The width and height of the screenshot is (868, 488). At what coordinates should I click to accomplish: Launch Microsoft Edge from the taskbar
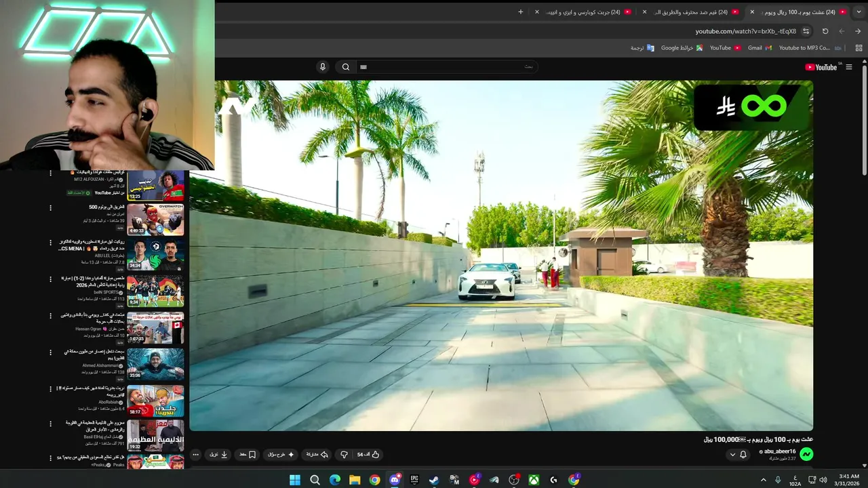coord(335,480)
